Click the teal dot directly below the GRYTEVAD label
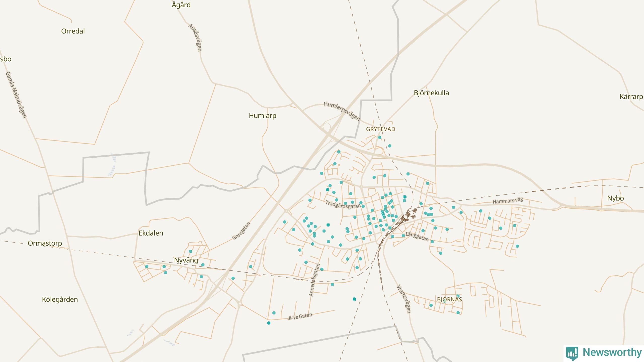 380,138
